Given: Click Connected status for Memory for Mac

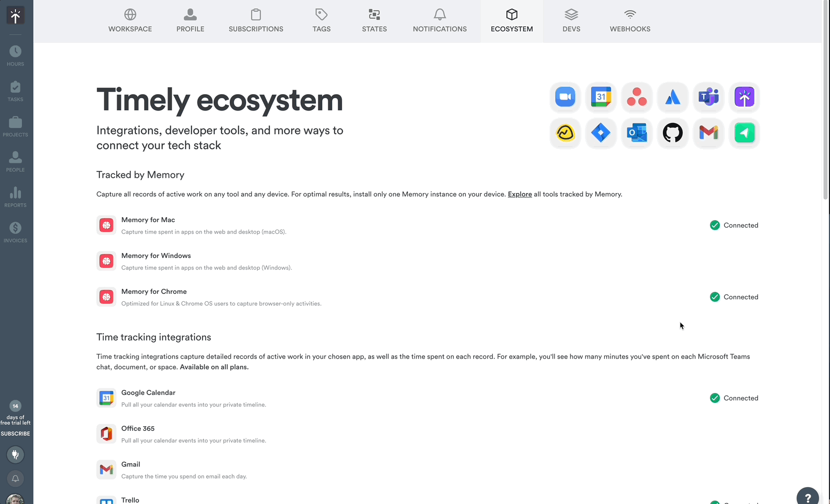Looking at the screenshot, I should (x=734, y=225).
